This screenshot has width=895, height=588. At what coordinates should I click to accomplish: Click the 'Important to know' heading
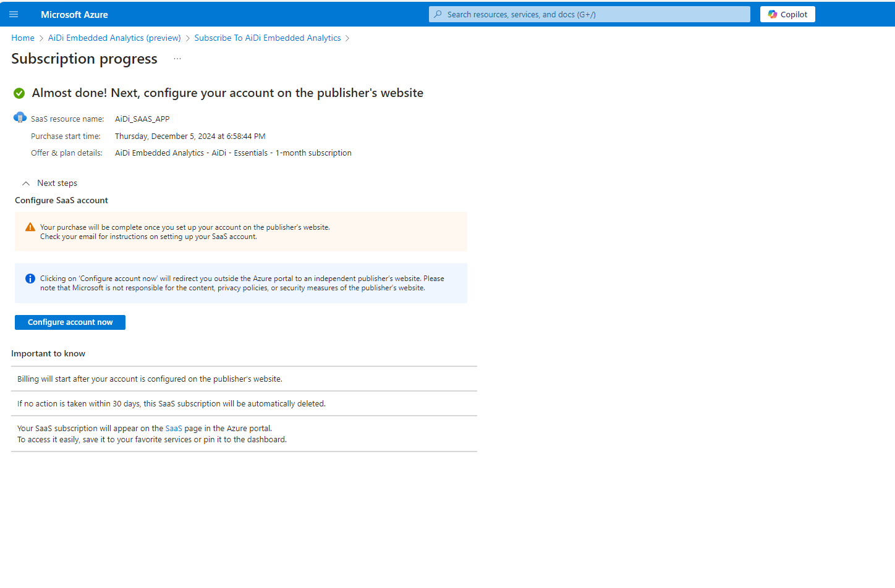(48, 353)
